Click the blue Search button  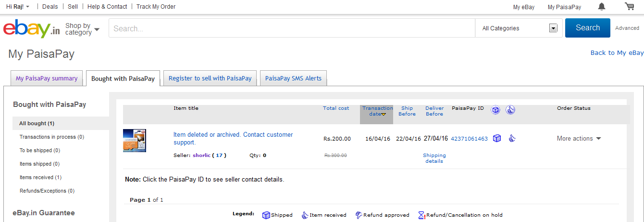click(588, 28)
